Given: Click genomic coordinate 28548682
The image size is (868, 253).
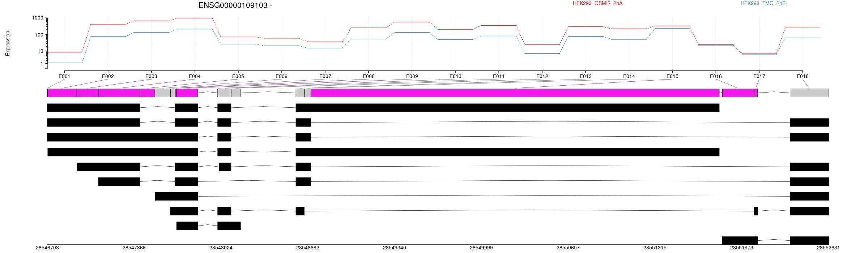Looking at the screenshot, I should (308, 248).
